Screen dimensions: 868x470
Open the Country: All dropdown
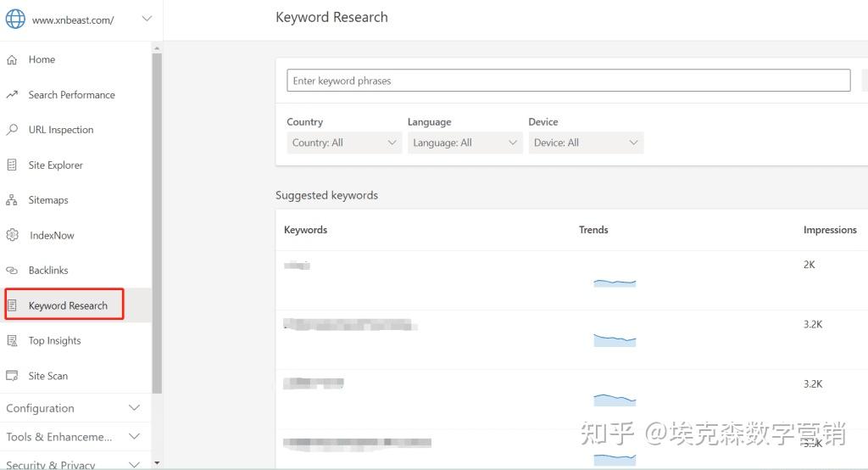(x=344, y=143)
